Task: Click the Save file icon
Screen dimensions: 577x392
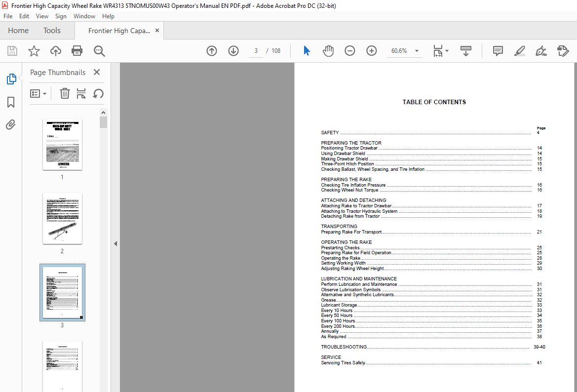Action: (x=12, y=51)
